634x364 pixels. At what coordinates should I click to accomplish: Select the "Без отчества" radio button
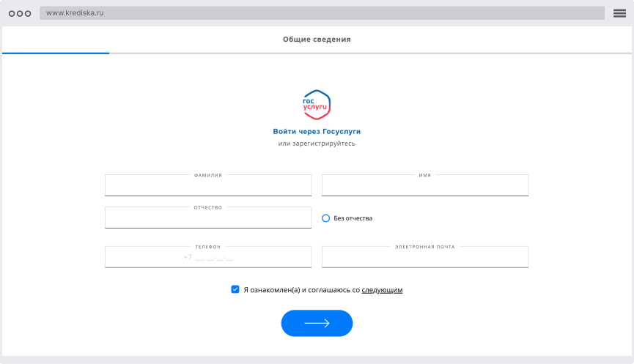coord(326,218)
